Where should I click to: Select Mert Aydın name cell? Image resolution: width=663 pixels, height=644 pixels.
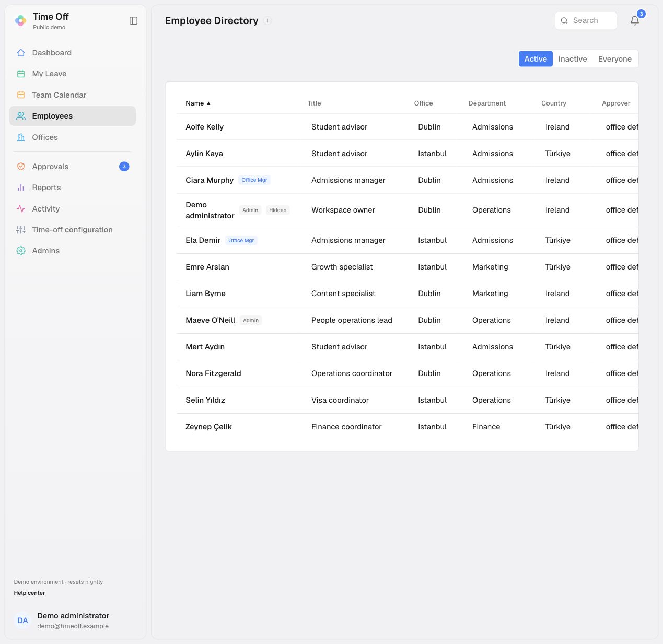[x=205, y=347]
